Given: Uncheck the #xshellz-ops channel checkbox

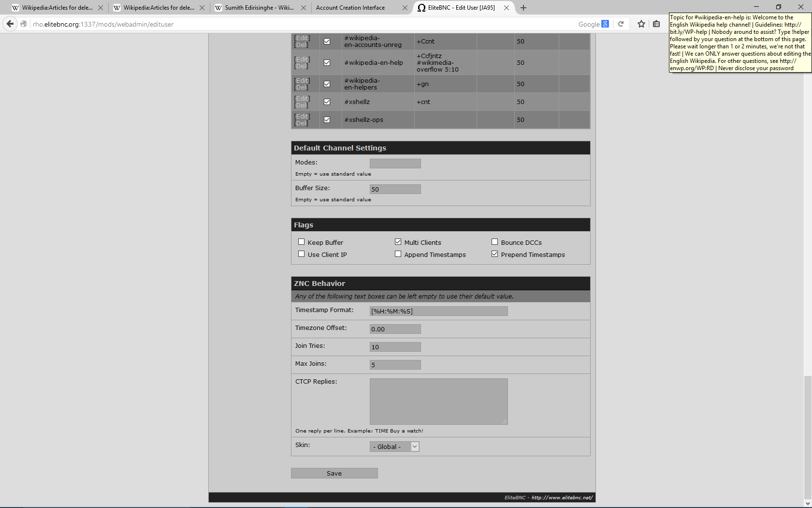Looking at the screenshot, I should point(327,120).
